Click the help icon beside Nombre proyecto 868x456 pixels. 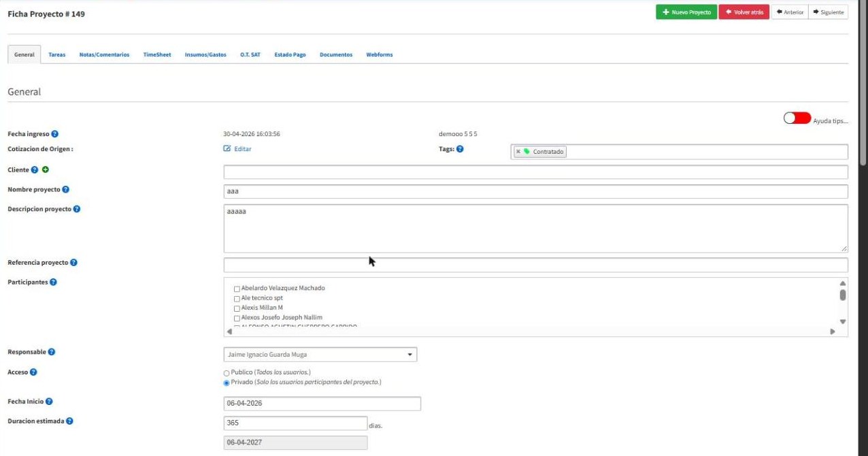click(x=65, y=190)
